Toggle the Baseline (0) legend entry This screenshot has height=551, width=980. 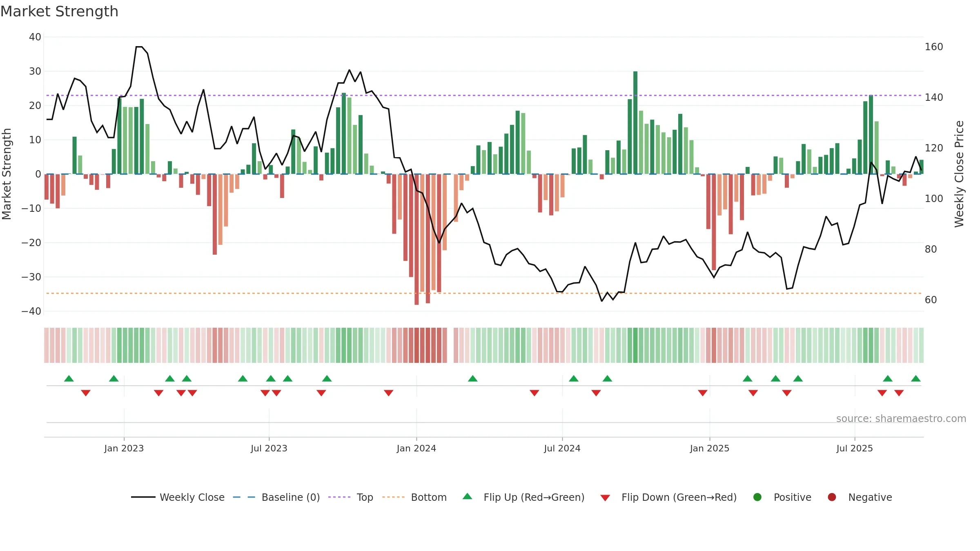(x=276, y=497)
